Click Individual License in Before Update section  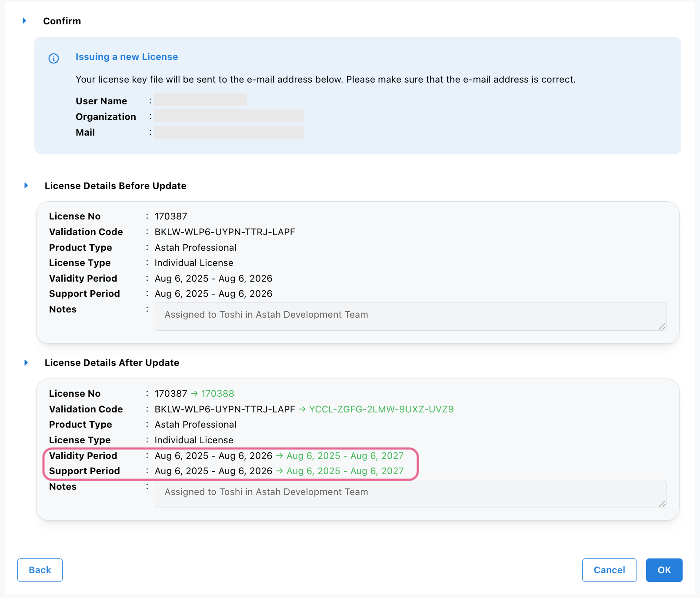point(194,263)
